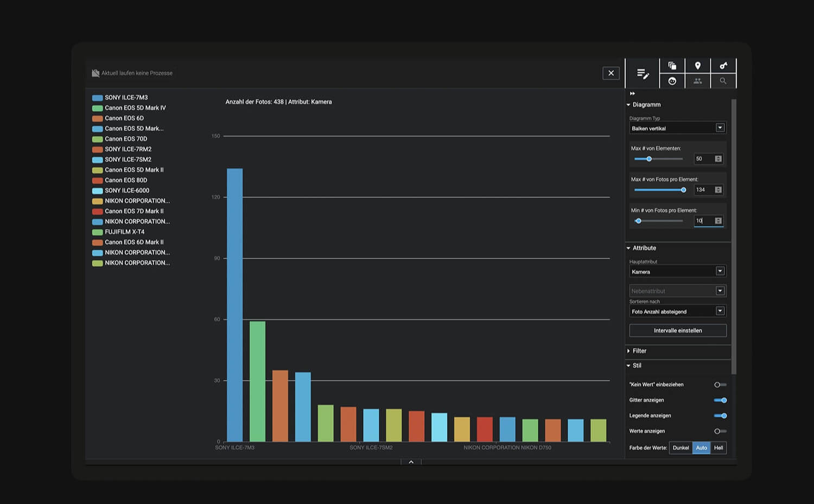This screenshot has height=504, width=814.
Task: Click the key icon in the panel tabs
Action: pyautogui.click(x=723, y=66)
